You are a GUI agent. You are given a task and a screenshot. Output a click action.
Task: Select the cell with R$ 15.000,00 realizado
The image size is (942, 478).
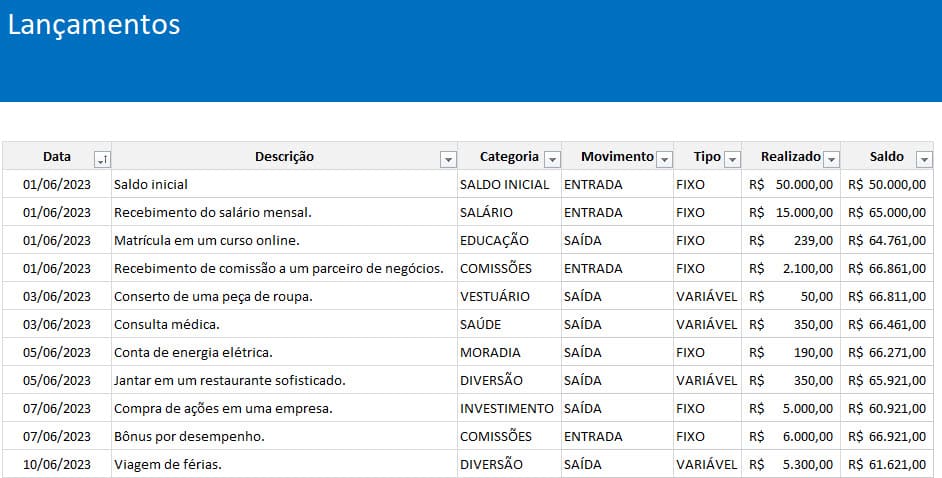(x=790, y=212)
